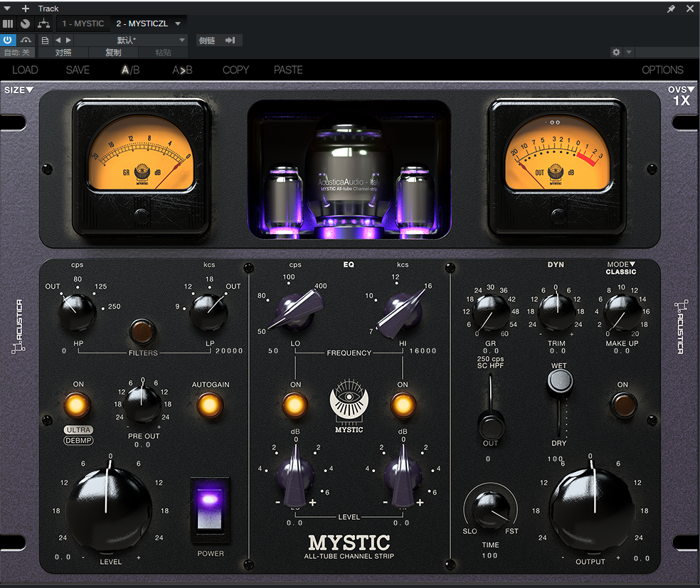Click the plugin power bypass icon
Viewport: 700px width, 588px height.
[x=8, y=40]
